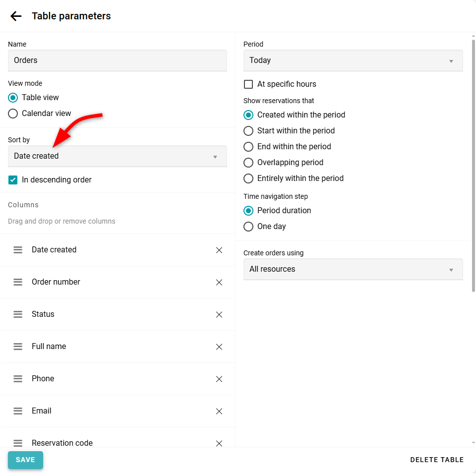Image resolution: width=476 pixels, height=473 pixels.
Task: Uncheck In descending order checkbox
Action: (13, 180)
